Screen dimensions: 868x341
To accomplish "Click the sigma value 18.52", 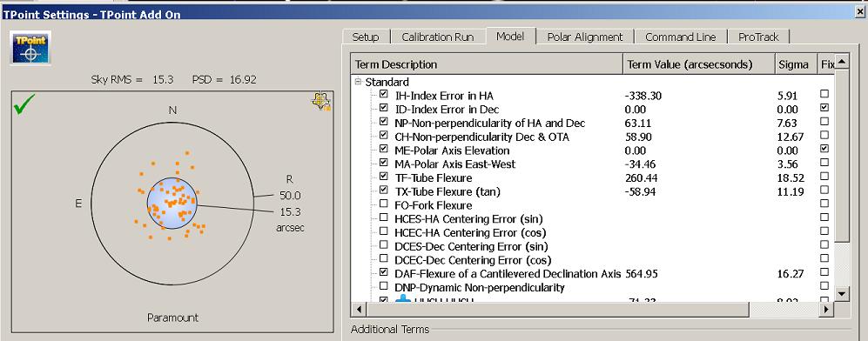I will click(791, 178).
